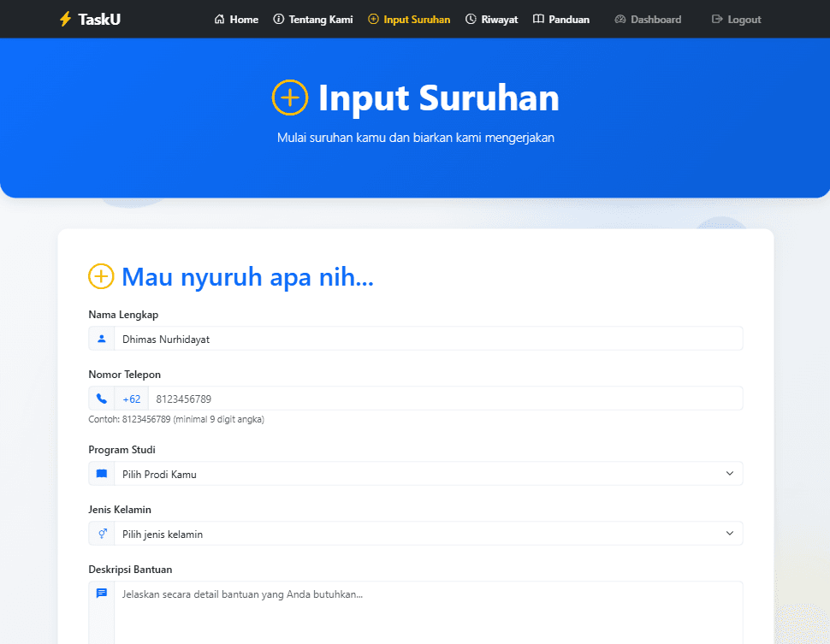The width and height of the screenshot is (830, 644).
Task: Click the clock icon beside Riwayat
Action: 471,19
